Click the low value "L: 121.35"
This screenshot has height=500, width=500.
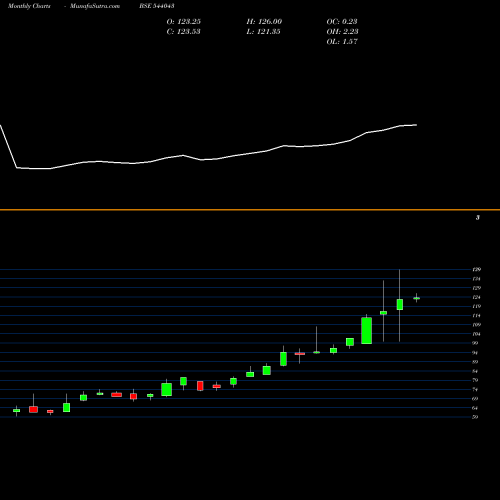tap(263, 32)
